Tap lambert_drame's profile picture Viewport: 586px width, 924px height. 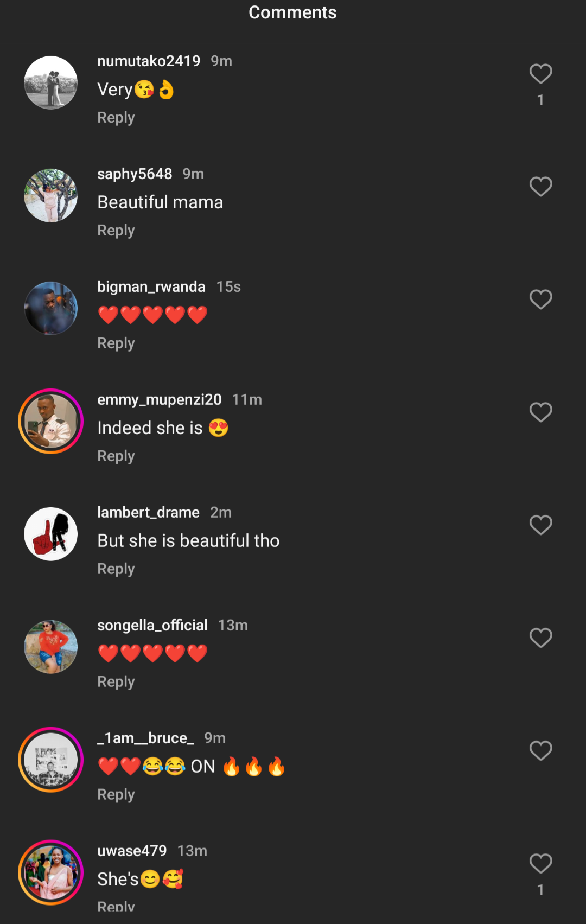pos(51,534)
